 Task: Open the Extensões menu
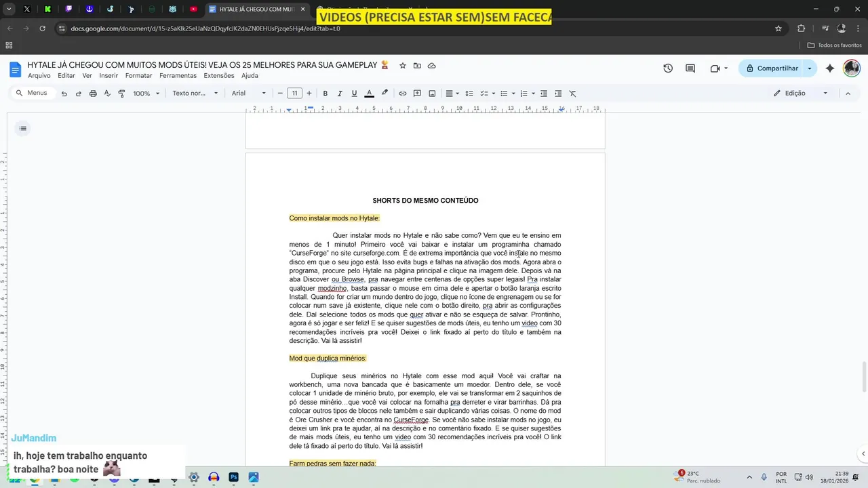[219, 76]
